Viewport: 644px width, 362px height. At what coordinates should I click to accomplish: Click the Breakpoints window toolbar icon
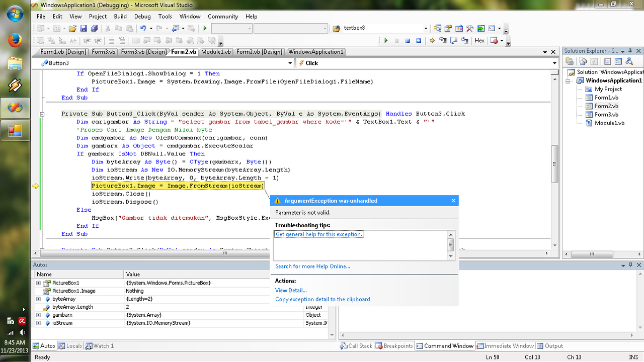pyautogui.click(x=494, y=41)
